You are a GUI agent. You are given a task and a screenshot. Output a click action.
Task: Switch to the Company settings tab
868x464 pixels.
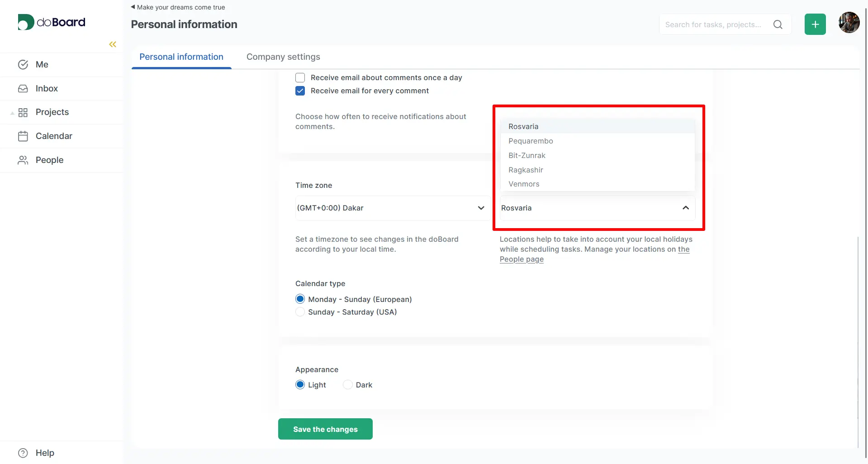pos(283,57)
